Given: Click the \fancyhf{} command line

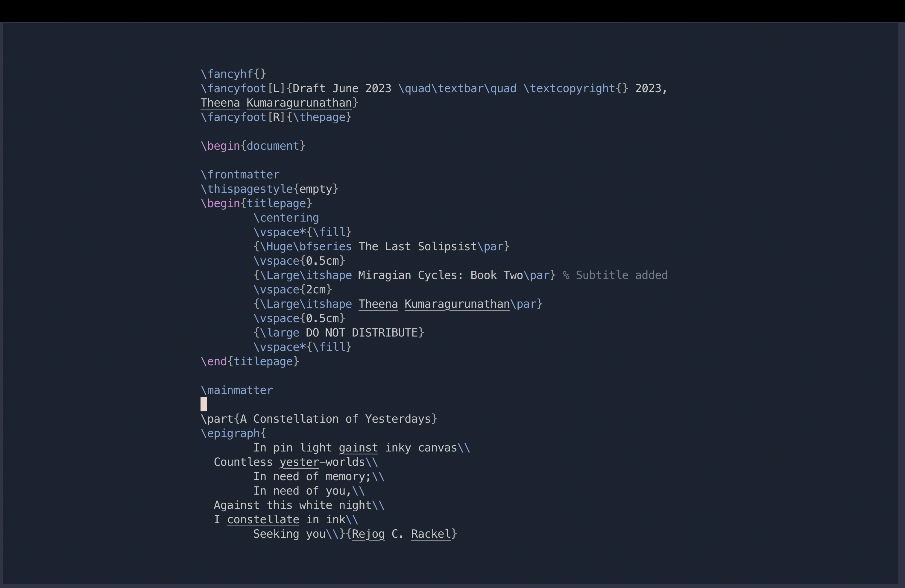Looking at the screenshot, I should click(x=233, y=74).
